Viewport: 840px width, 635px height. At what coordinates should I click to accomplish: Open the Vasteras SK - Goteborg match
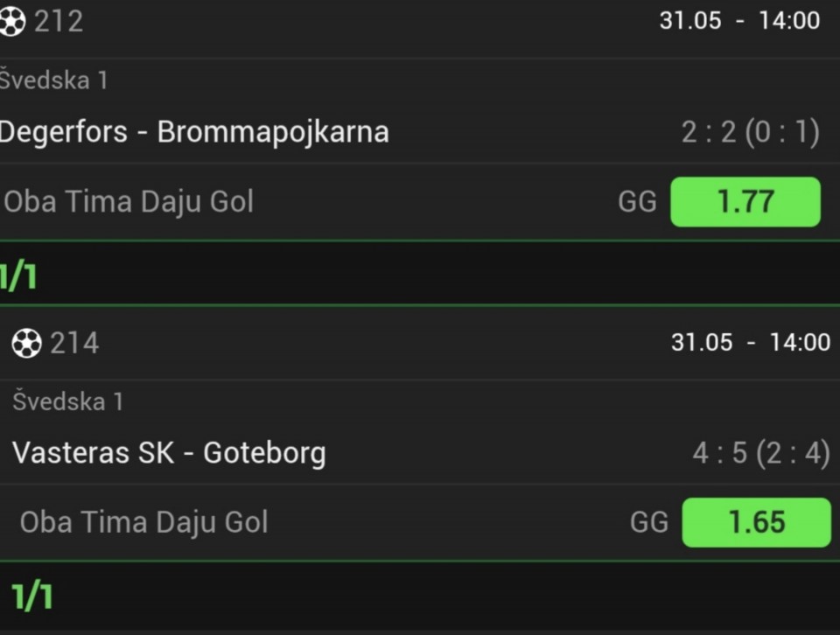(x=169, y=453)
